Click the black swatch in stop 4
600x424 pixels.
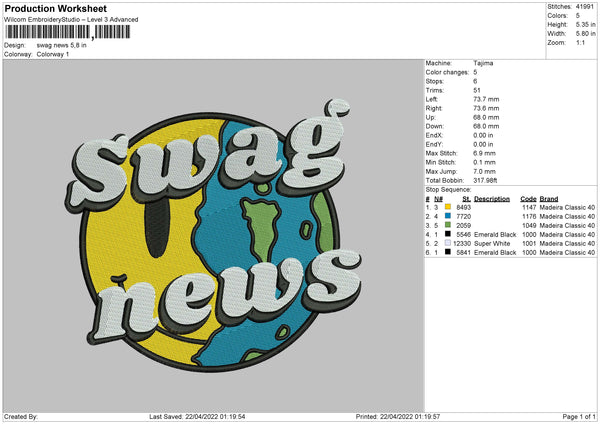(x=447, y=233)
